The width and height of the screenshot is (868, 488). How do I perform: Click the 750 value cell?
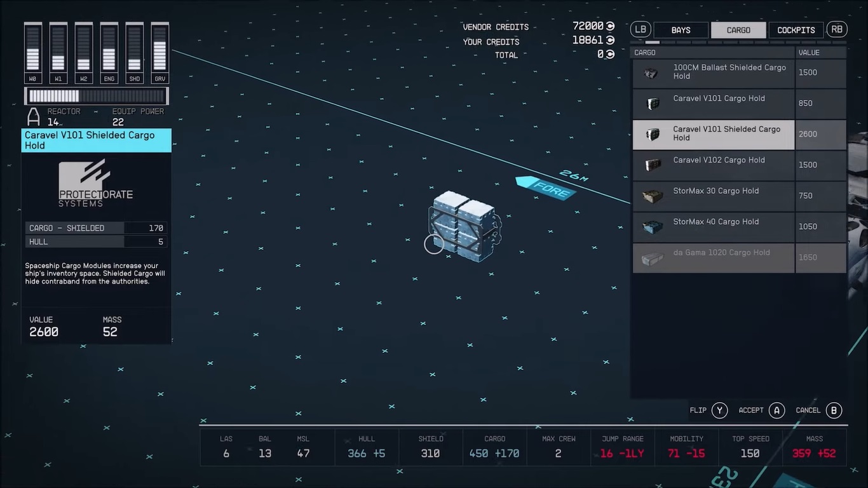coord(820,196)
